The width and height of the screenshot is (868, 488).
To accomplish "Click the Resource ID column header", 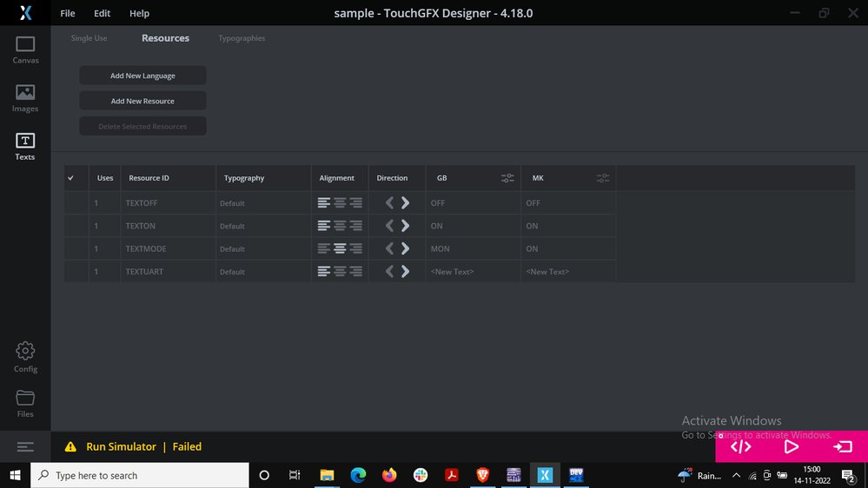I will (x=169, y=178).
